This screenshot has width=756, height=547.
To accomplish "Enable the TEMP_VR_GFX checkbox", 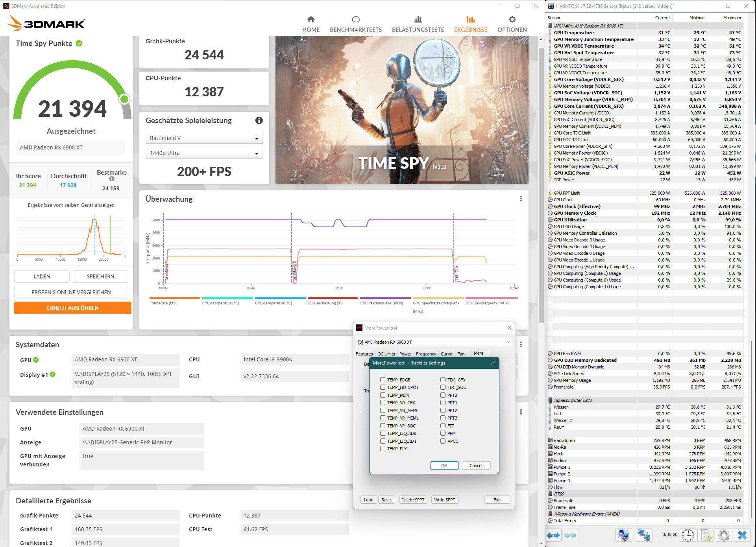I will (x=383, y=403).
